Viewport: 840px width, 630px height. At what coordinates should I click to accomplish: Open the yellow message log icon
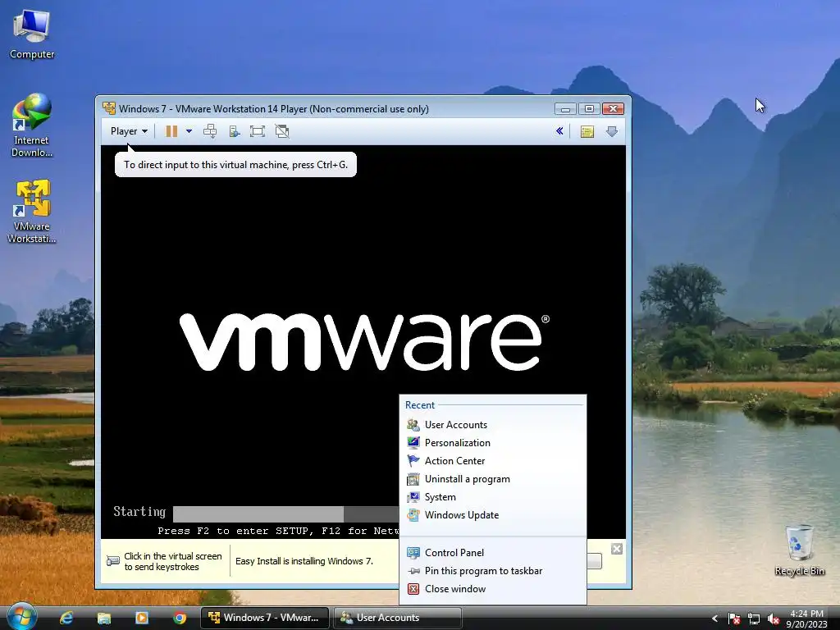(587, 131)
